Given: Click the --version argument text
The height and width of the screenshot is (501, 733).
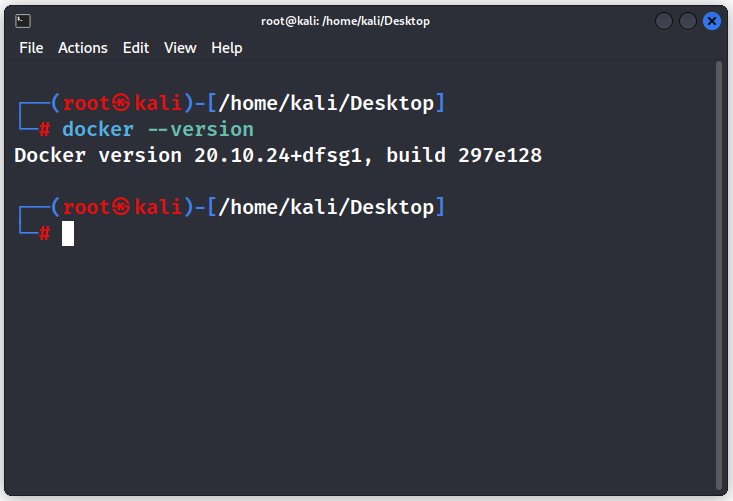Looking at the screenshot, I should 201,129.
